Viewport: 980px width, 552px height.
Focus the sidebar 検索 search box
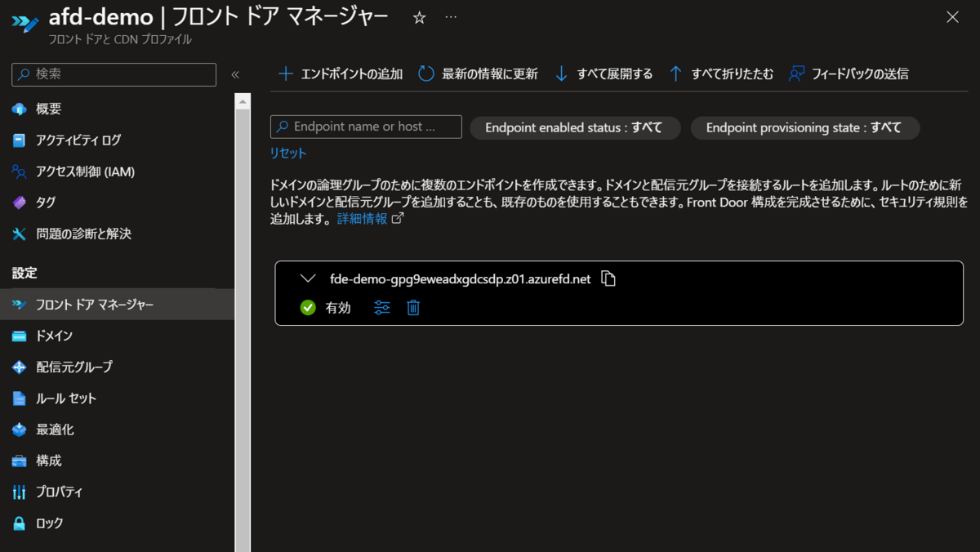(x=114, y=74)
